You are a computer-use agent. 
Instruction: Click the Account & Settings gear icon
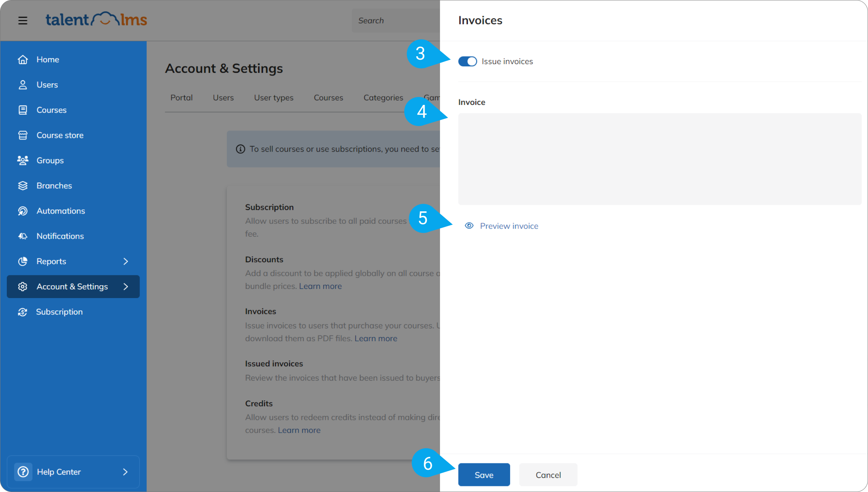coord(23,287)
